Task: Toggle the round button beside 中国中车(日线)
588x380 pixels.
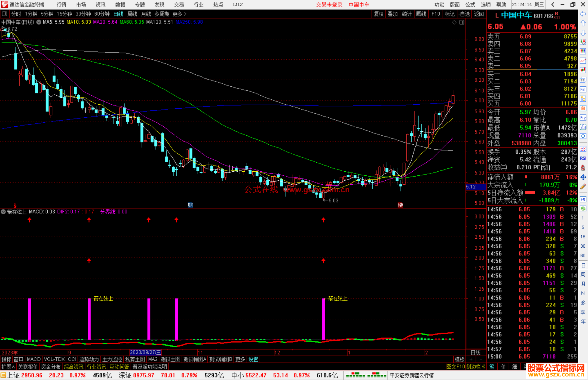Action: [x=39, y=22]
